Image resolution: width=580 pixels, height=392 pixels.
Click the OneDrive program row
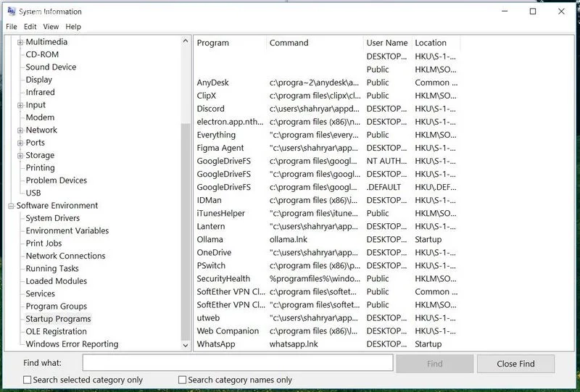[x=327, y=253]
